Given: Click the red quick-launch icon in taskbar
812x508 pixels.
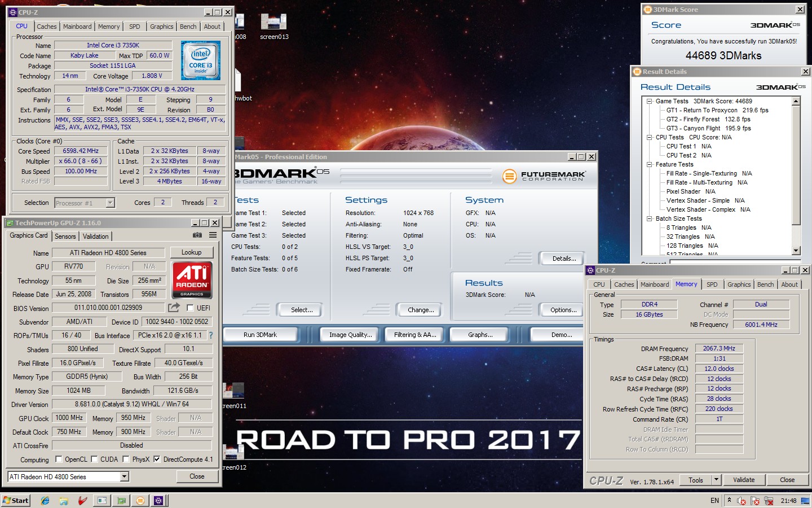Looking at the screenshot, I should coord(82,501).
